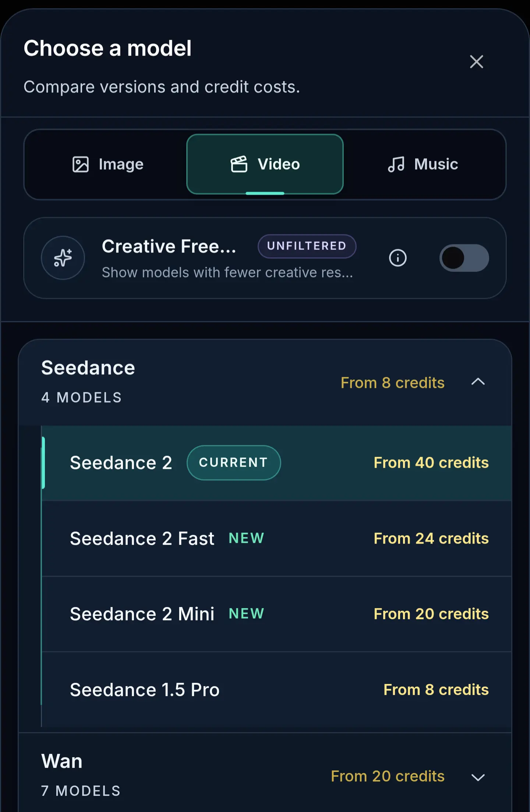Click the sparkle Creative Freedom icon

tap(63, 258)
